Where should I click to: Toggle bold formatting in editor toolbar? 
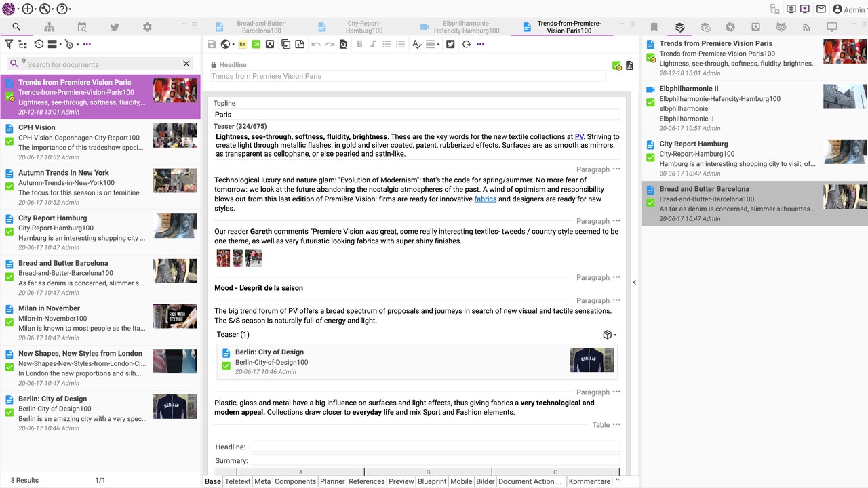[359, 45]
